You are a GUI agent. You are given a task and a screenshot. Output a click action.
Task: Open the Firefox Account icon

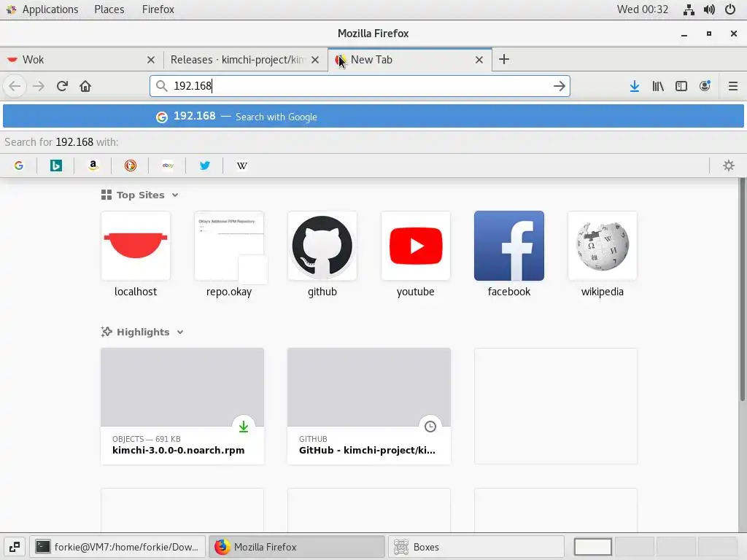(705, 86)
